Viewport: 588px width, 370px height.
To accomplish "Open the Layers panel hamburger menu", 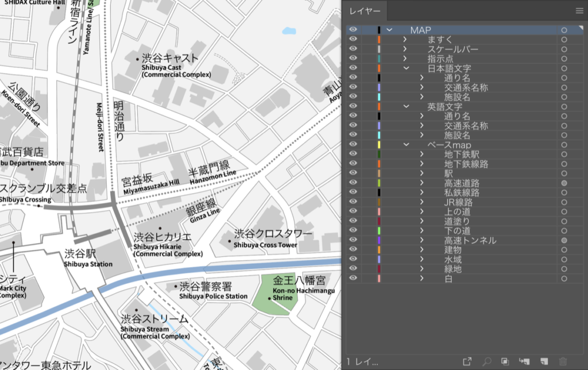I will (x=579, y=11).
